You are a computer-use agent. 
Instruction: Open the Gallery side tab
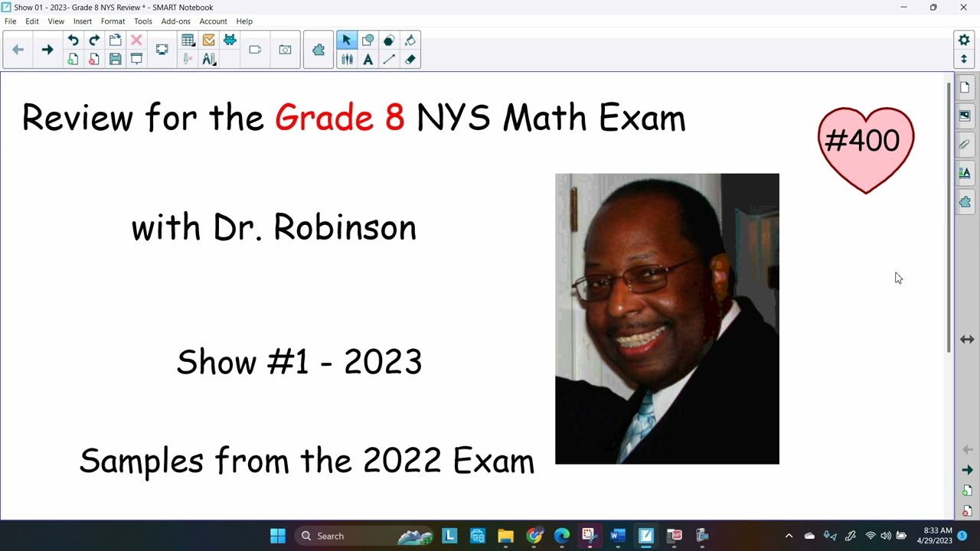tap(965, 116)
